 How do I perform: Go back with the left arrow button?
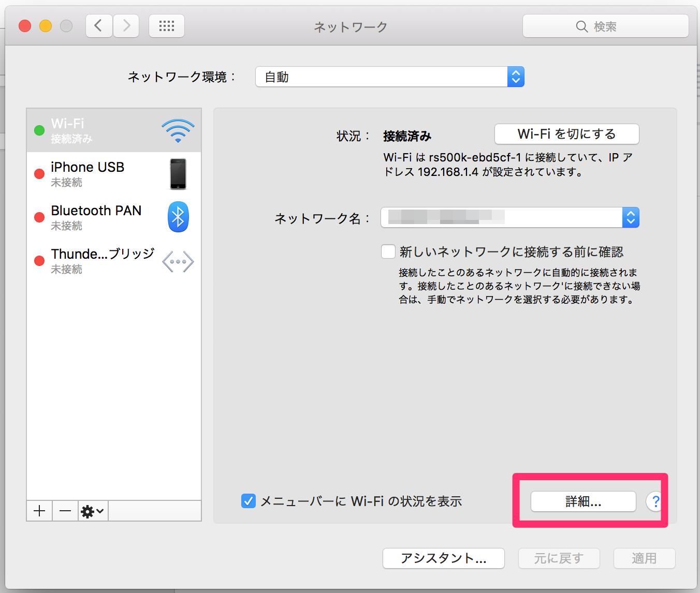[x=99, y=26]
